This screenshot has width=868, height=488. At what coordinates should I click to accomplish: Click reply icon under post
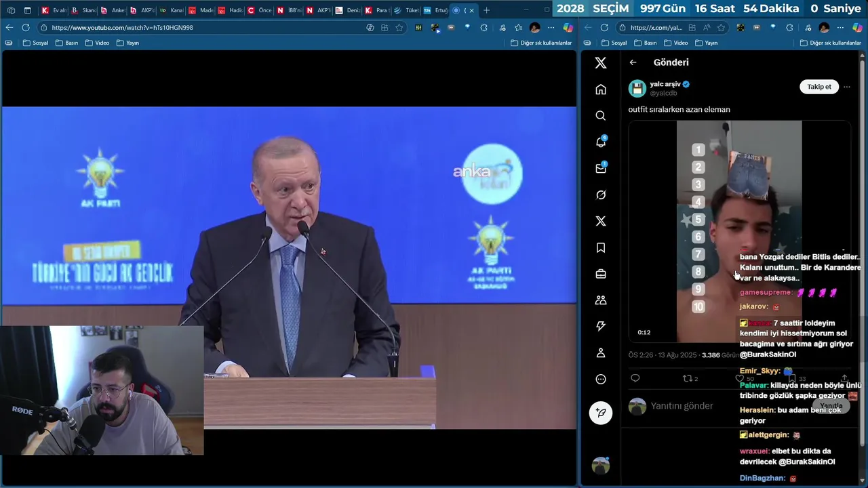[635, 378]
